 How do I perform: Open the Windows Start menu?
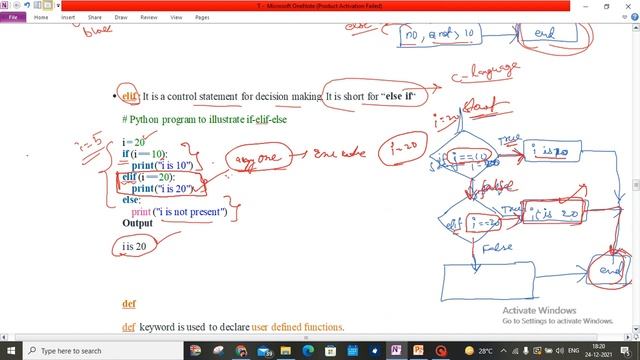tap(11, 351)
